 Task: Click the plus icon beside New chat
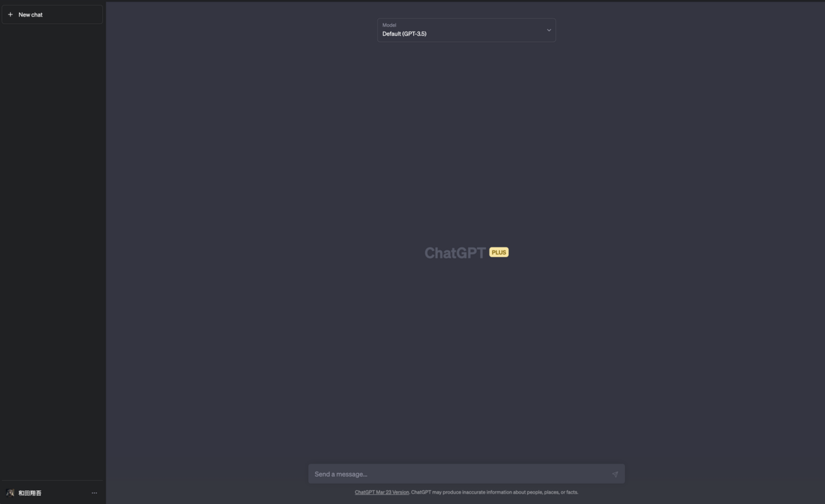[x=10, y=14]
